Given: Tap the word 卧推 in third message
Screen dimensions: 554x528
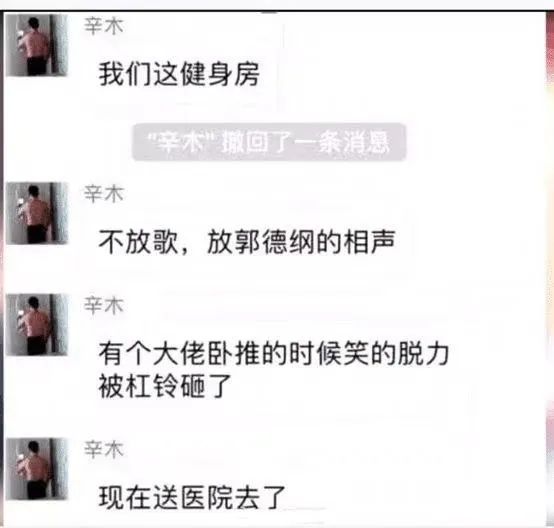Looking at the screenshot, I should click(x=233, y=354).
